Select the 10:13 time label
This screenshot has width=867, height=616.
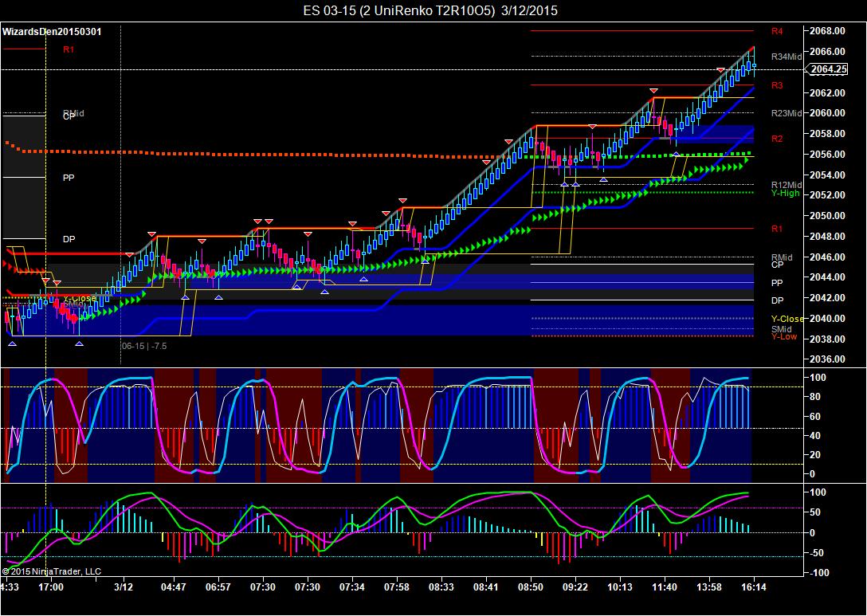[x=620, y=587]
